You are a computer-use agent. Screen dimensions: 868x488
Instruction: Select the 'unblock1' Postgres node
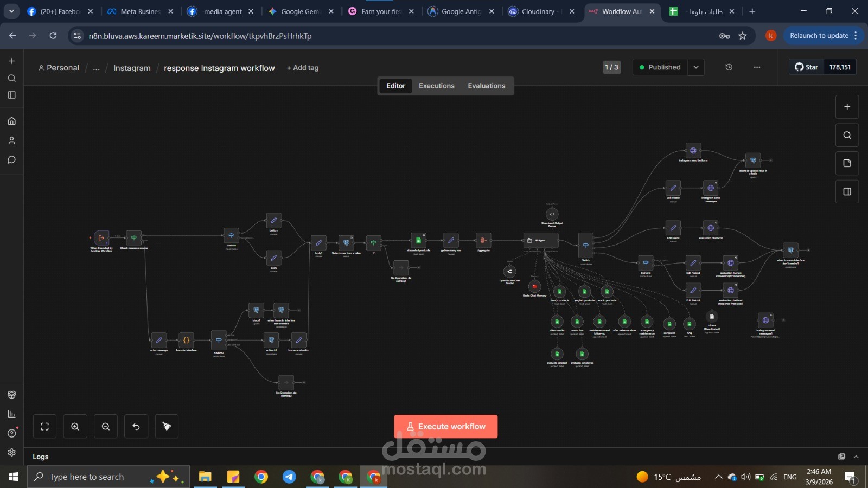(x=271, y=340)
